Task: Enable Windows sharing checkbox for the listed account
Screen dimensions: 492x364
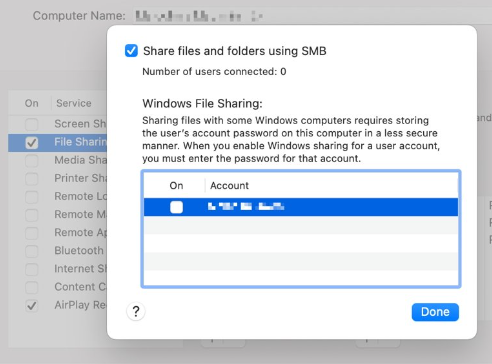Action: (176, 207)
